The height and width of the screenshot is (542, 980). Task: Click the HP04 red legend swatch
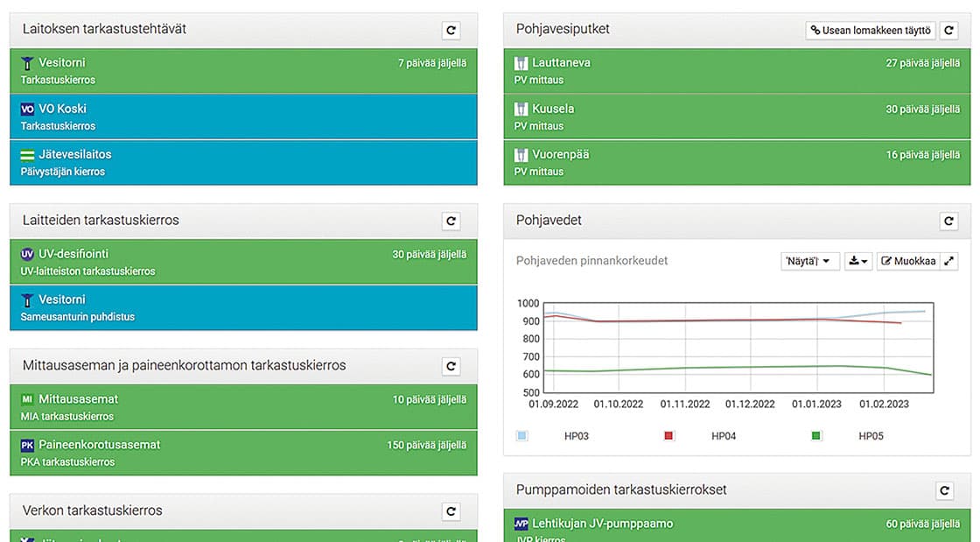pyautogui.click(x=669, y=435)
